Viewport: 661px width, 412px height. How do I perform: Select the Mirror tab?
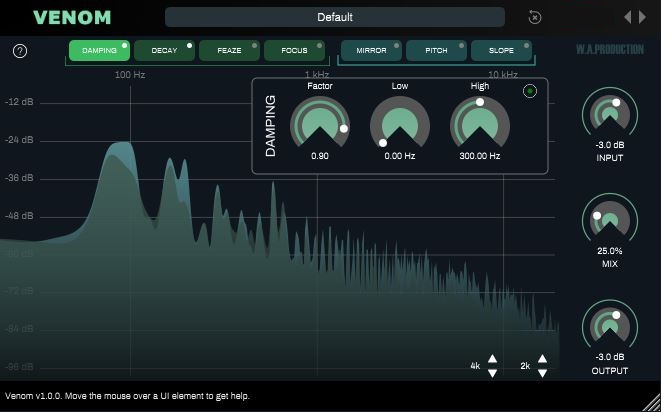click(x=371, y=51)
